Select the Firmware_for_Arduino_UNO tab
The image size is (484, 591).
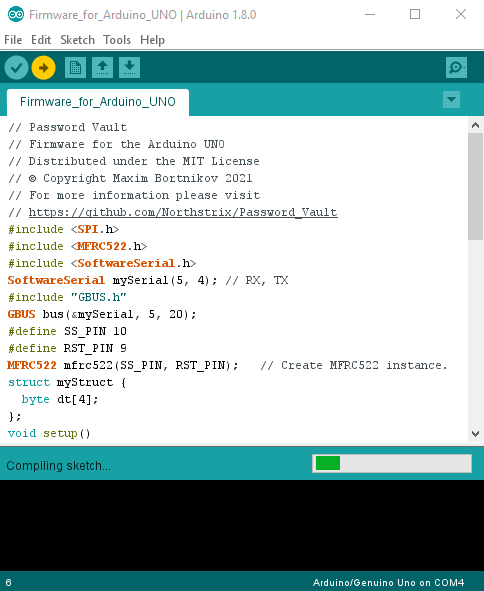tap(98, 102)
